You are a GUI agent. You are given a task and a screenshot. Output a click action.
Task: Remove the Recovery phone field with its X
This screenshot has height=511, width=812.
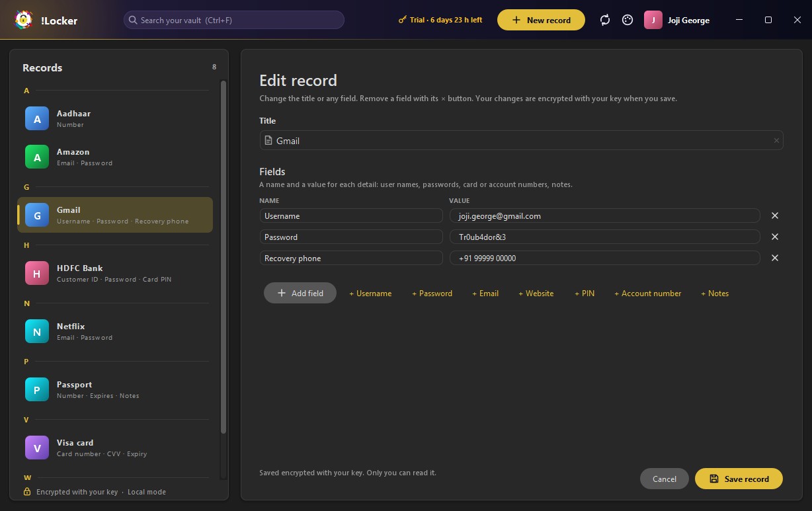(x=775, y=258)
